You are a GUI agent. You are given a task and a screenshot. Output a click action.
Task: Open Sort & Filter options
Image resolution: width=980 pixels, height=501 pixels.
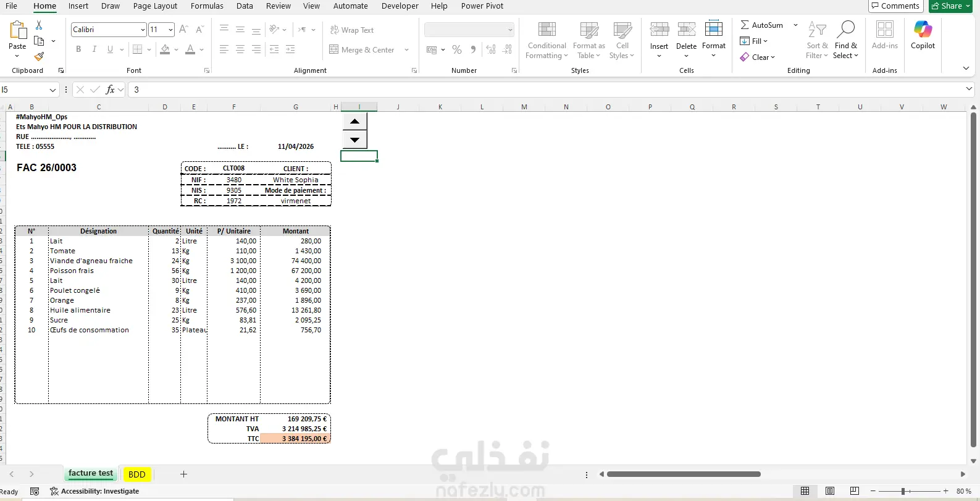tap(817, 40)
